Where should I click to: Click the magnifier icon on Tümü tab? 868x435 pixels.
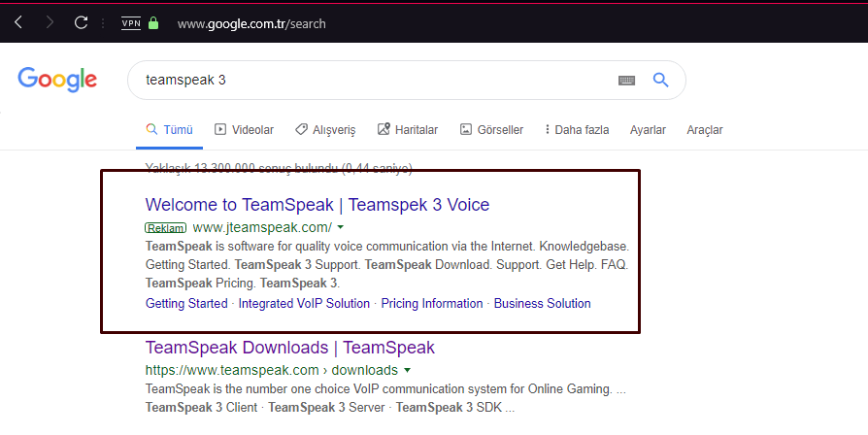click(151, 129)
